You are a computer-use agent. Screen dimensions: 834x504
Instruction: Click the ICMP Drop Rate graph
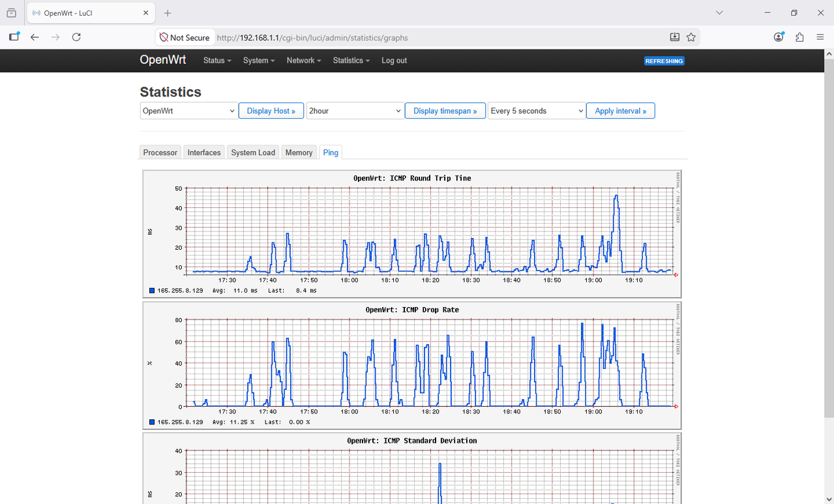click(x=412, y=366)
